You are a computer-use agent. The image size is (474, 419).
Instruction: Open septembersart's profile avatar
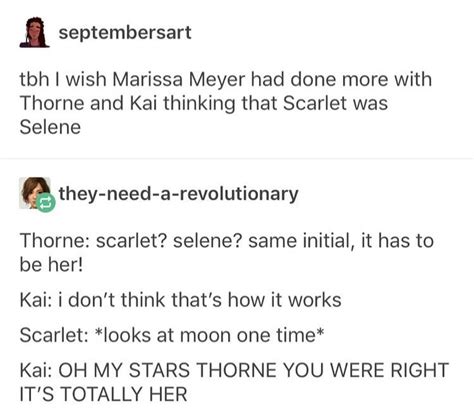[34, 32]
